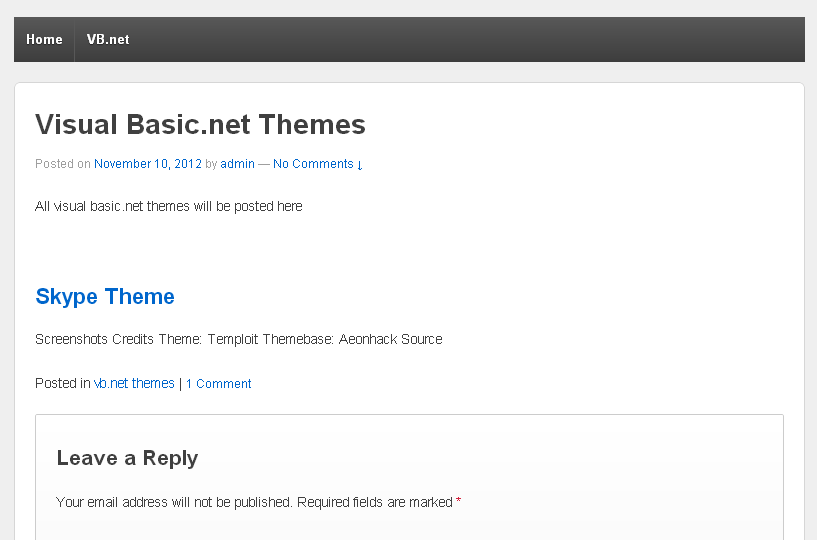Open the Home menu item

click(44, 40)
